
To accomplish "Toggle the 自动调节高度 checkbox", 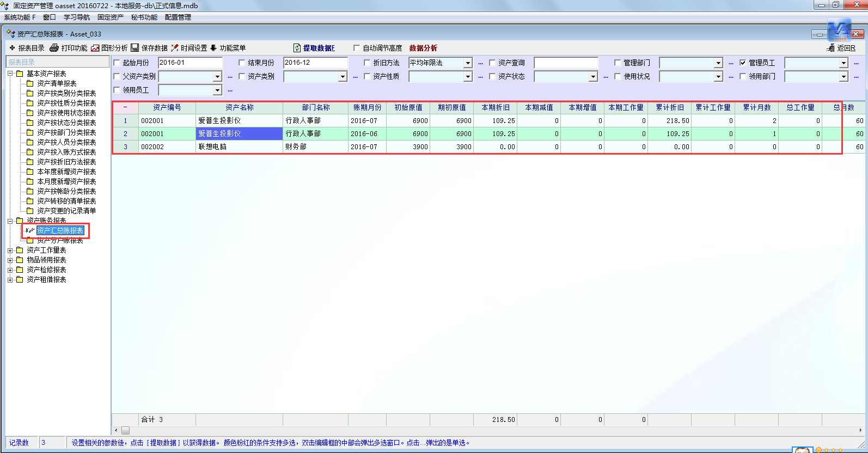I will click(357, 48).
